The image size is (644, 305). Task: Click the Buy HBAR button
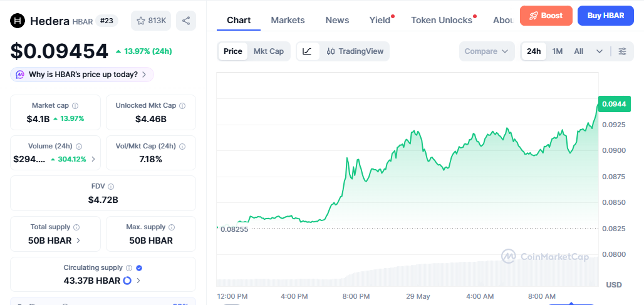coord(605,16)
